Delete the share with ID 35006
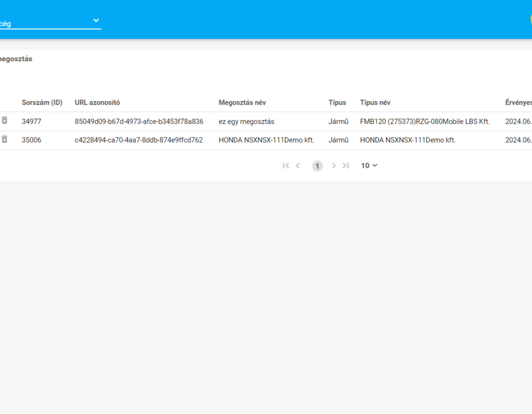The height and width of the screenshot is (414, 532). (x=4, y=139)
